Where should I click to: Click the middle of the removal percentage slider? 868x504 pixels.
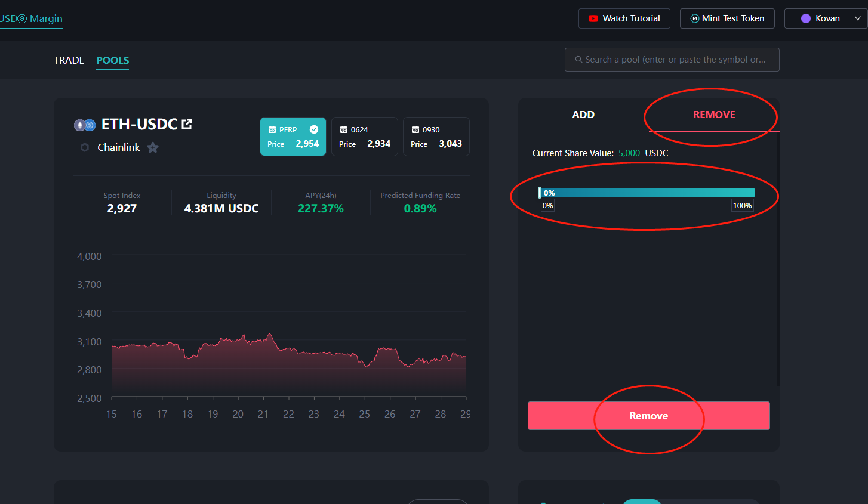click(x=647, y=193)
